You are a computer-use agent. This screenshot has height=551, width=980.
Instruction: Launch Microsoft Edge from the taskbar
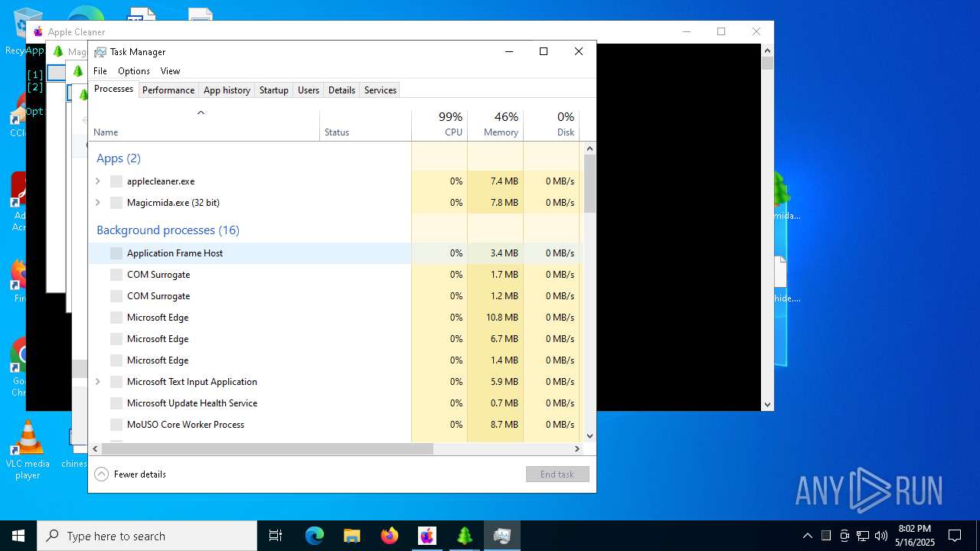315,536
